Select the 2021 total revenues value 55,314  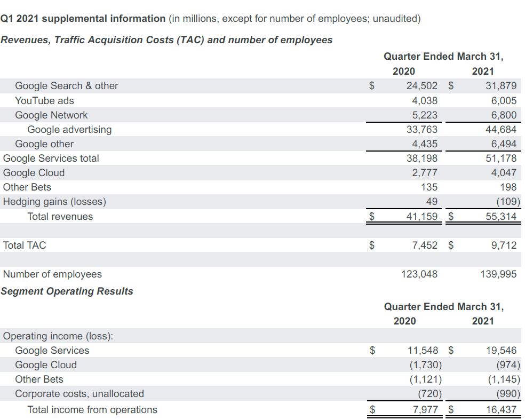[501, 216]
